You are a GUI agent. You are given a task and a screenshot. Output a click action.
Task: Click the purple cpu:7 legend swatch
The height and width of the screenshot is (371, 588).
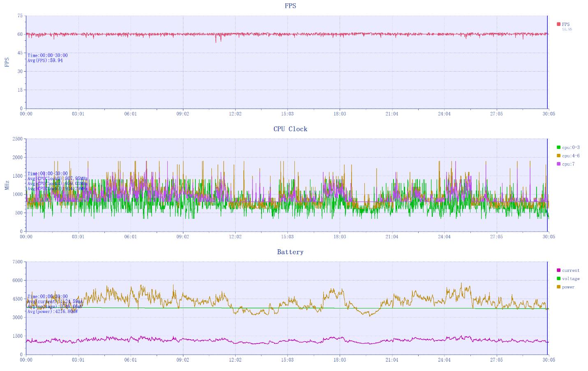point(558,164)
